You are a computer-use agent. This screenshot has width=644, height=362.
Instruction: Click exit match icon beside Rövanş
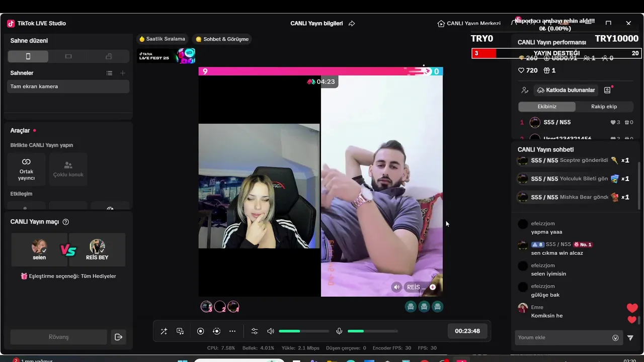click(x=119, y=337)
